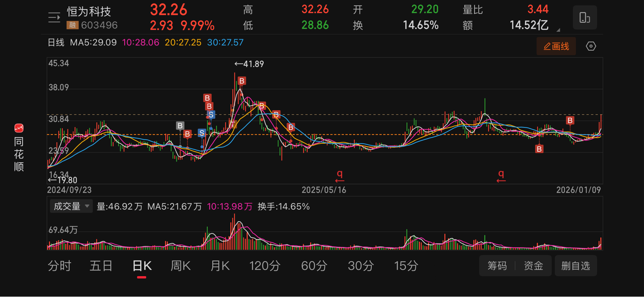Screen dimensions: 644x297
Task: Tap the stock code 603496
Action: 99,25
